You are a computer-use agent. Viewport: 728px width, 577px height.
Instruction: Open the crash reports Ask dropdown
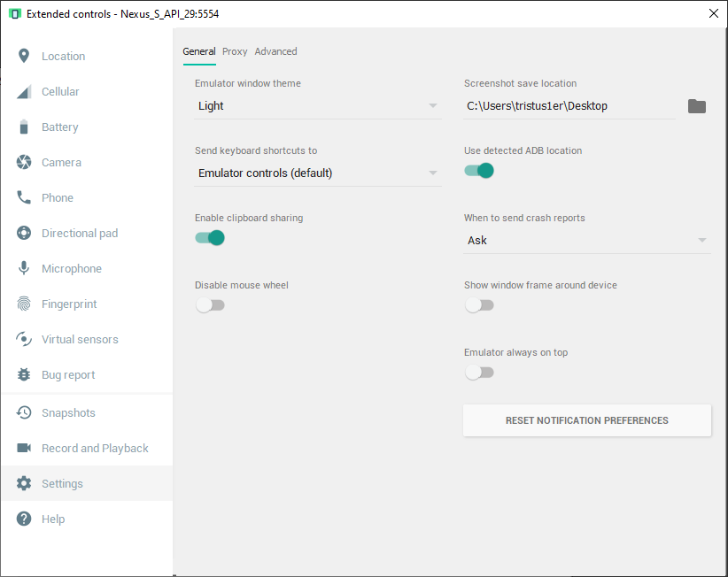[x=586, y=241]
